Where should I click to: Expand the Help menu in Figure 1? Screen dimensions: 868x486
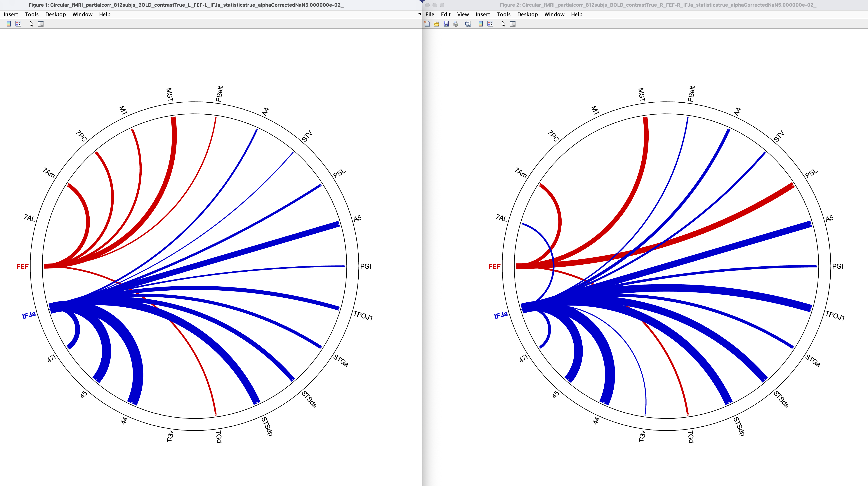tap(105, 14)
